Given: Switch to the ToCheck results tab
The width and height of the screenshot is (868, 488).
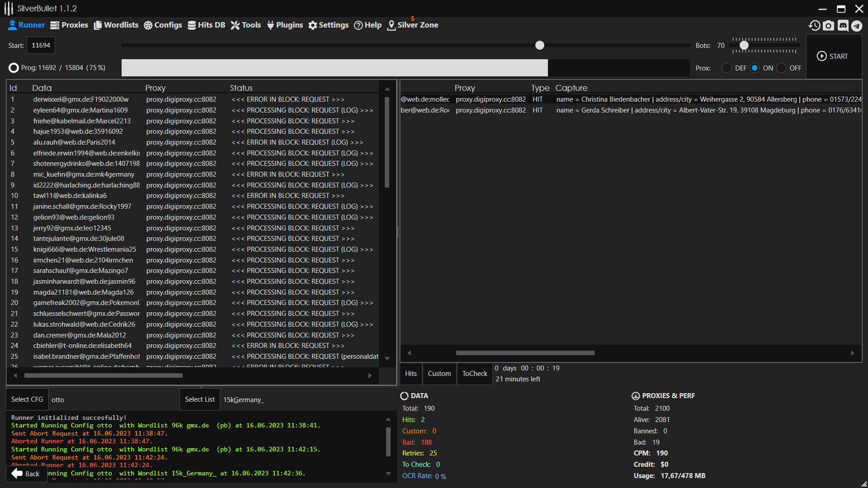Looking at the screenshot, I should [475, 374].
